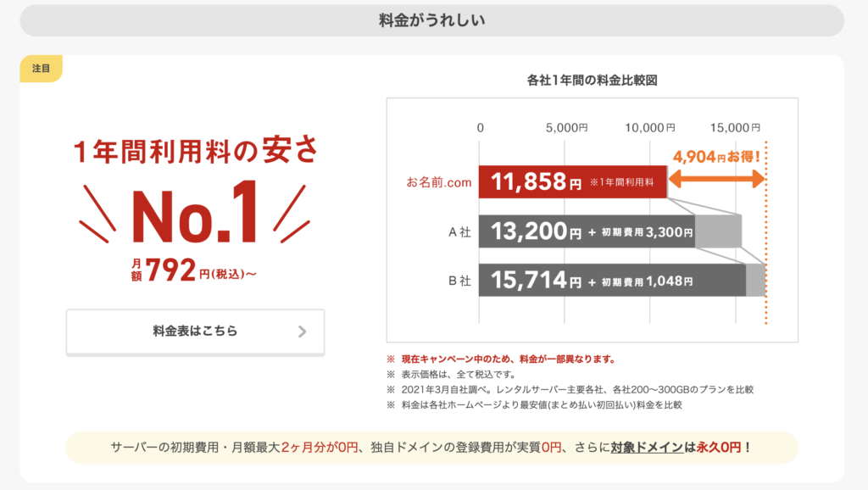
Task: Click the お名前.com chart row label
Action: tap(439, 182)
